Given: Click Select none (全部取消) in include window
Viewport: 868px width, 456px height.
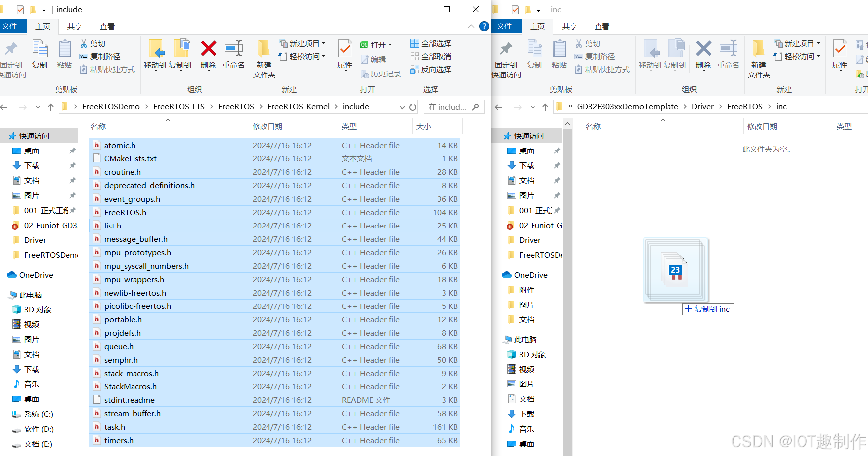Looking at the screenshot, I should (x=431, y=57).
